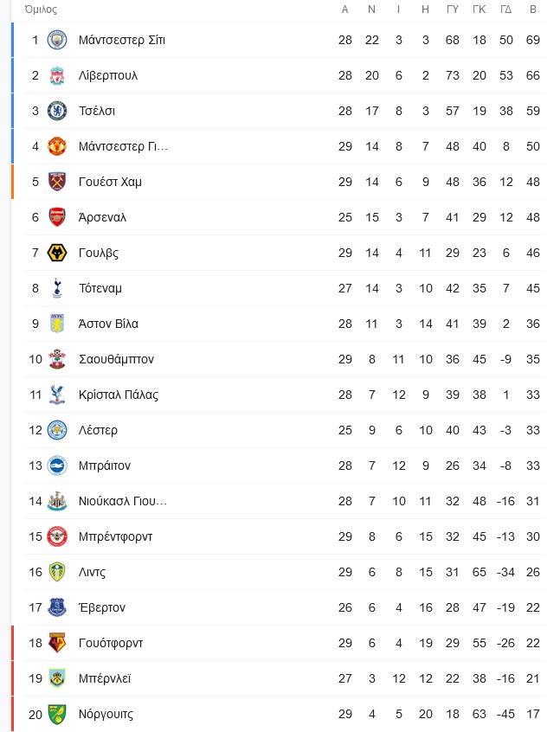Viewport: 560px width, 732px height.
Task: Click the Watford crest icon
Action: pos(57,643)
